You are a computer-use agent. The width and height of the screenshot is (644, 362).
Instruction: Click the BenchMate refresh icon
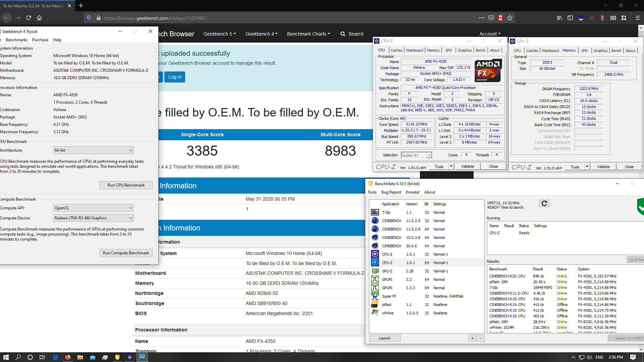click(x=544, y=203)
